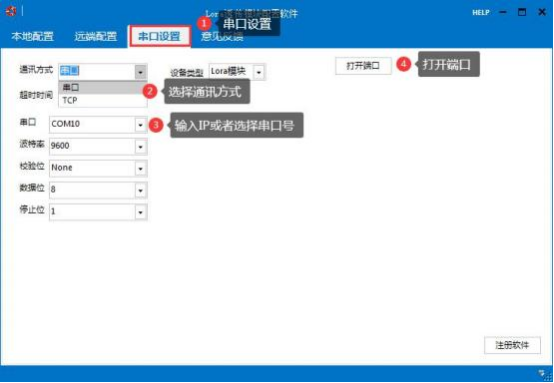
Task: Expand the 9600 baud rate dropdown
Action: coord(141,147)
